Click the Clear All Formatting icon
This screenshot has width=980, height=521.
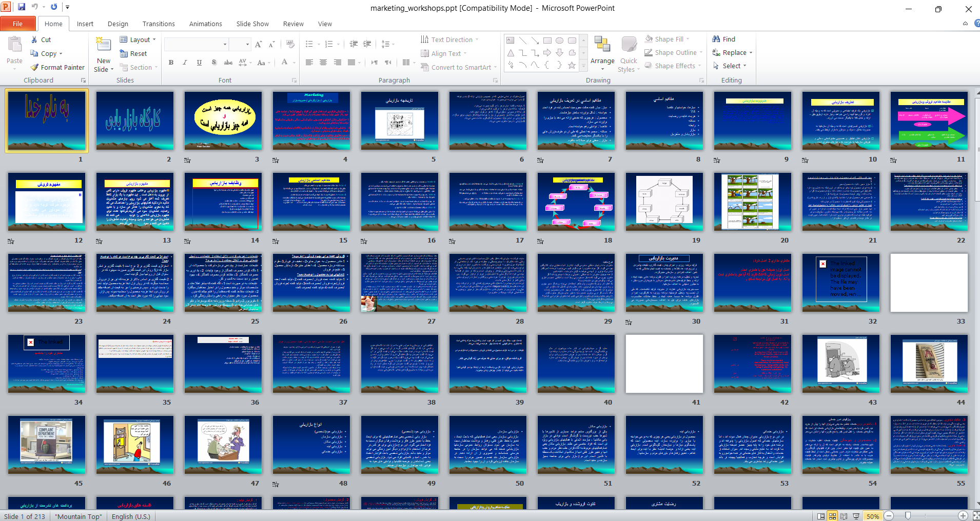pyautogui.click(x=290, y=45)
